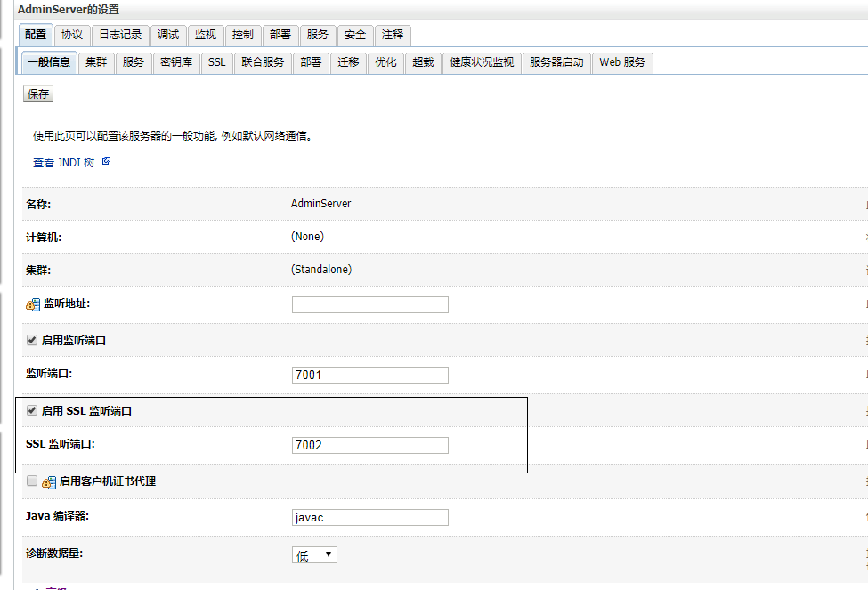Open the 监视 tab
This screenshot has height=590, width=868.
click(206, 35)
